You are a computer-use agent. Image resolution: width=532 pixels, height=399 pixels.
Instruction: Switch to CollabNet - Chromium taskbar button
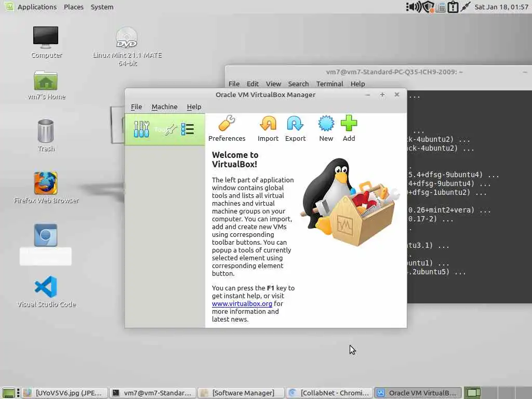329,393
